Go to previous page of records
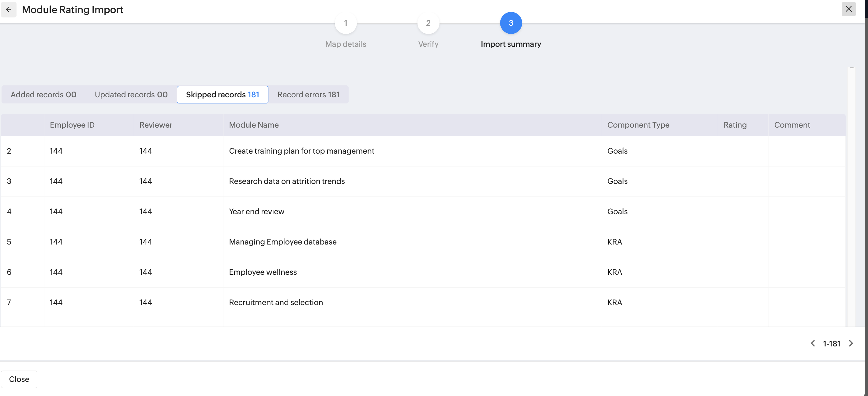The image size is (868, 396). click(x=813, y=343)
